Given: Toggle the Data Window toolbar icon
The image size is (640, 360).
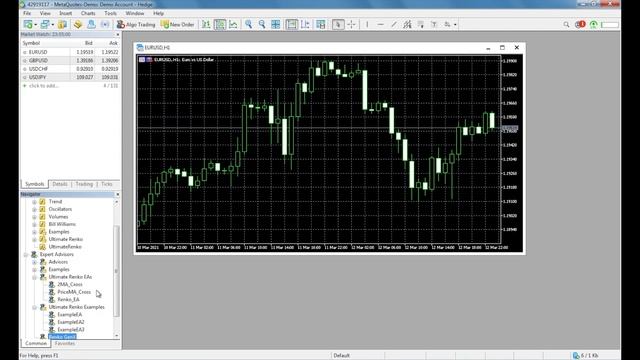Looking at the screenshot, I should pyautogui.click(x=78, y=24).
